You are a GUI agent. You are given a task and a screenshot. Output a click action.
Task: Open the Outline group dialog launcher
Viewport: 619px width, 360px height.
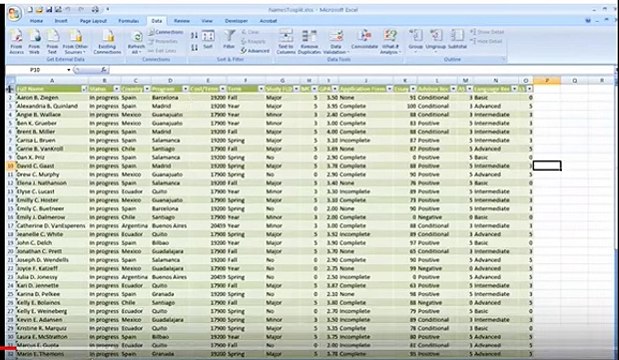(x=503, y=59)
